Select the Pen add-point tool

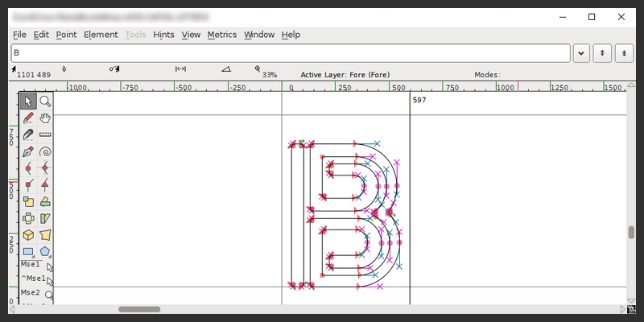(x=28, y=151)
